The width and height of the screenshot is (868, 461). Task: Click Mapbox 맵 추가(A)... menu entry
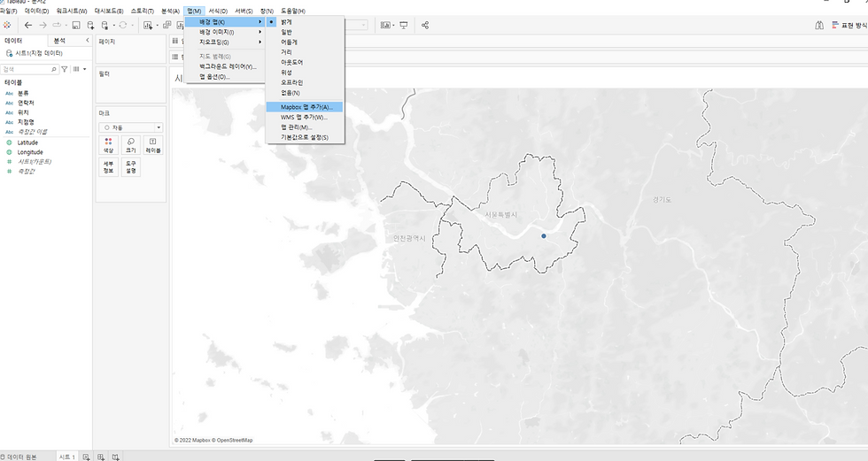click(305, 107)
